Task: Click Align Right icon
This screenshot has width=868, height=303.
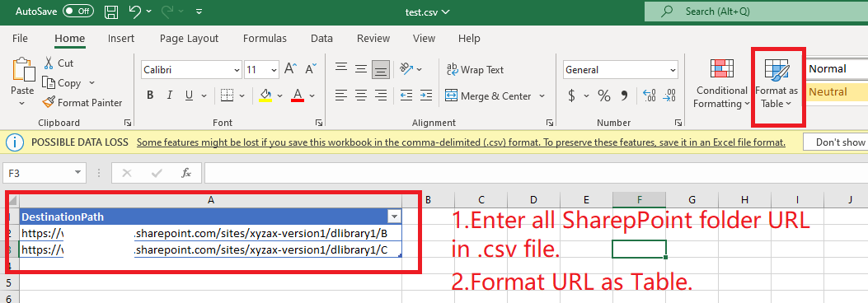Action: point(380,96)
